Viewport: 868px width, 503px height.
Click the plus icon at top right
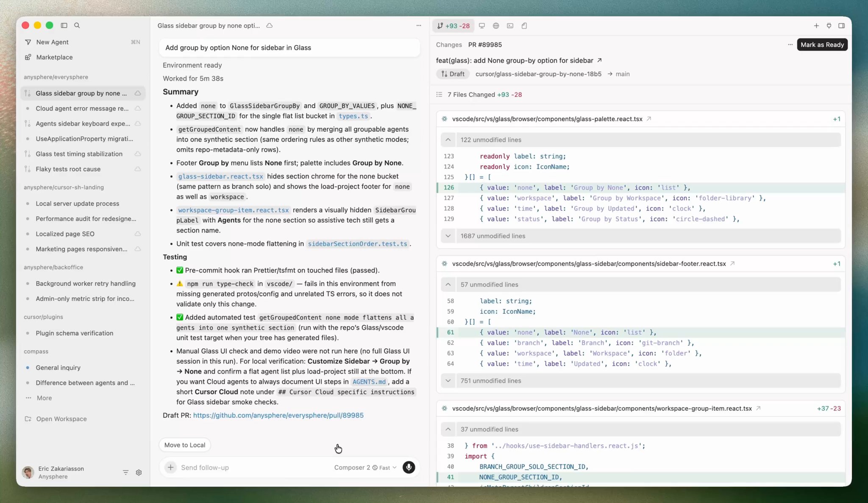click(x=816, y=26)
